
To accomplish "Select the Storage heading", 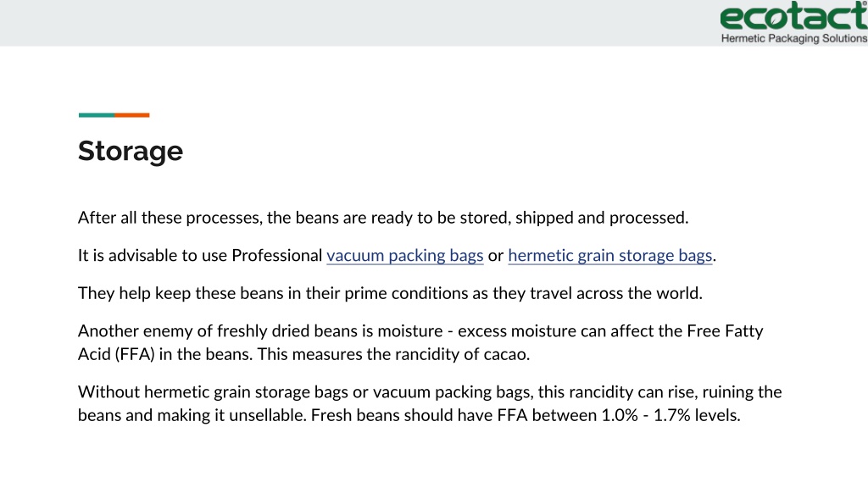I will (x=131, y=151).
